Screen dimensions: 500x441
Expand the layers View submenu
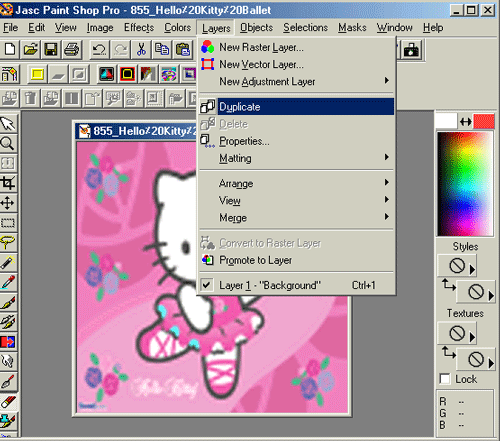coord(297,200)
